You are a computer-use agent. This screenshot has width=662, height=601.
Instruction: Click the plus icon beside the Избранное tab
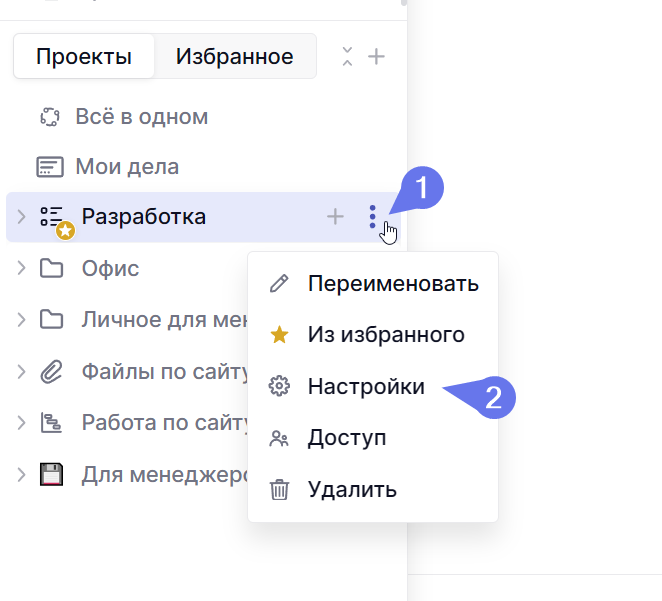[376, 57]
